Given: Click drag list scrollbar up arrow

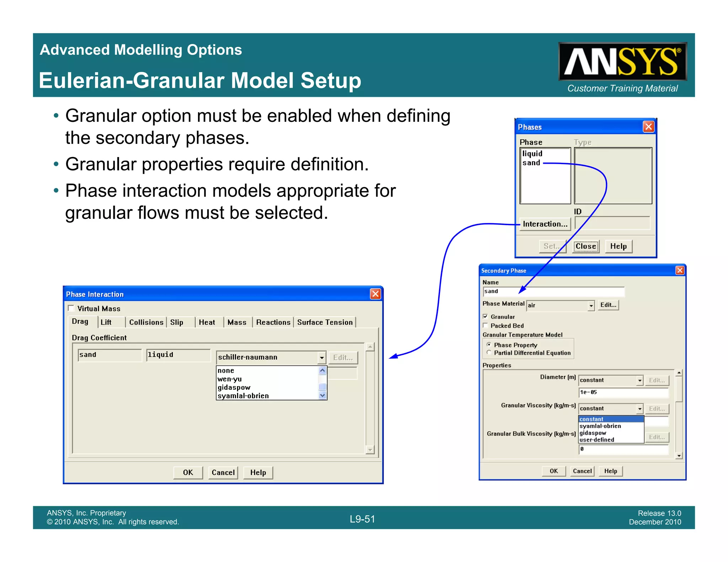Looking at the screenshot, I should (x=322, y=371).
